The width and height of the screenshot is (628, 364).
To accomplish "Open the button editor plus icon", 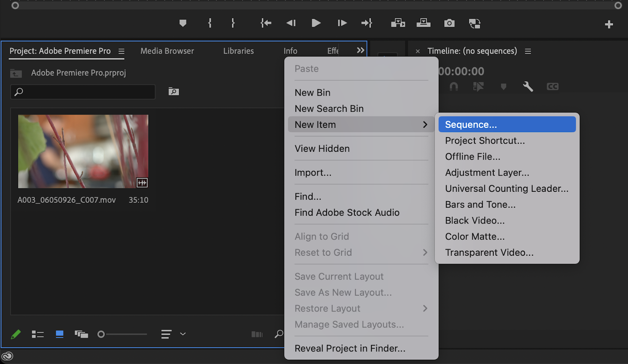I will pos(609,24).
